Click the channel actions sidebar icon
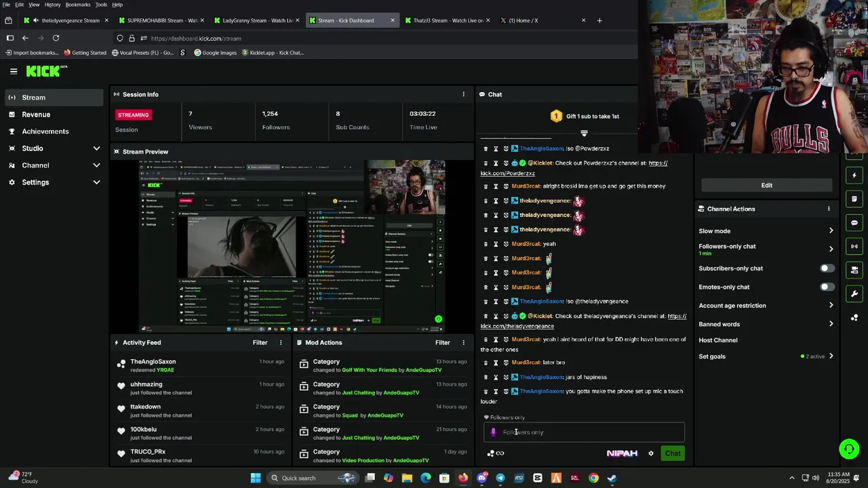Screen dimensions: 868x488 click(854, 270)
